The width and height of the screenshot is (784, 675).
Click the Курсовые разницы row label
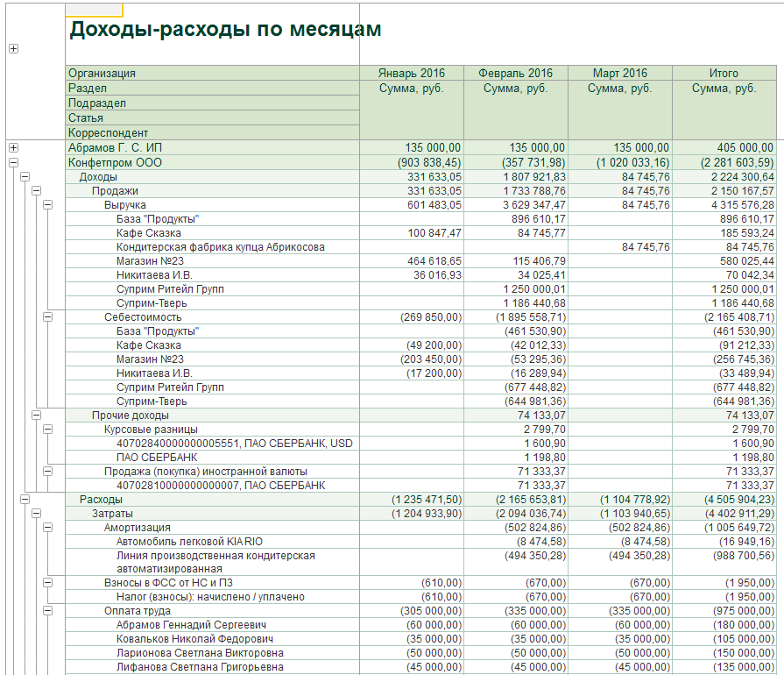click(151, 429)
